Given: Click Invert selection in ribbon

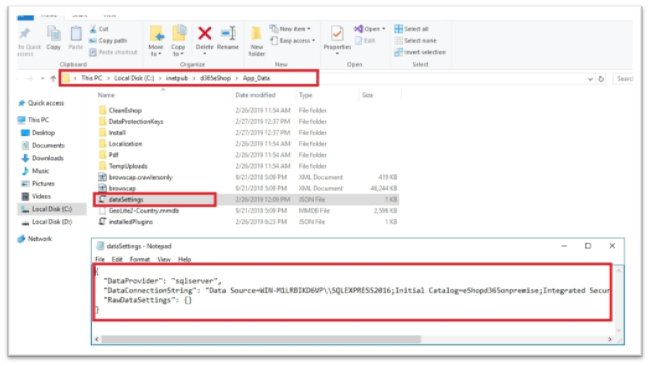Looking at the screenshot, I should pyautogui.click(x=420, y=52).
